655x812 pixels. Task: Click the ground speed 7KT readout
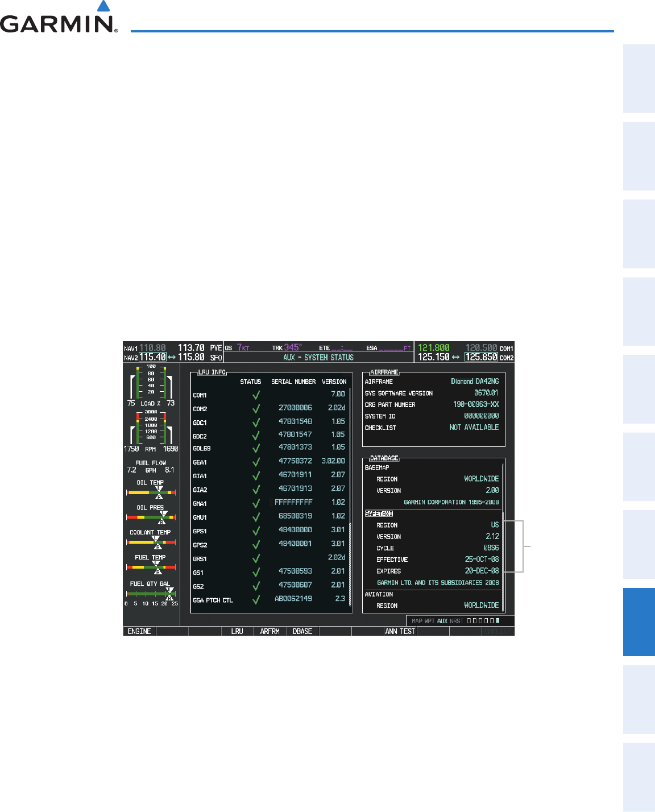[x=243, y=347]
